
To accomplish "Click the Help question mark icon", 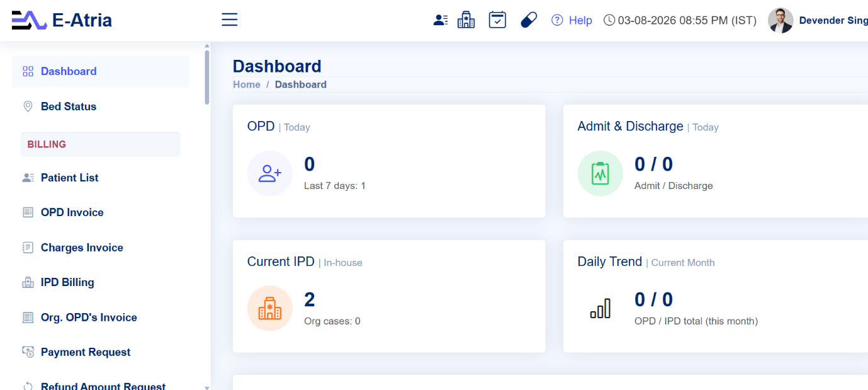I will 557,20.
